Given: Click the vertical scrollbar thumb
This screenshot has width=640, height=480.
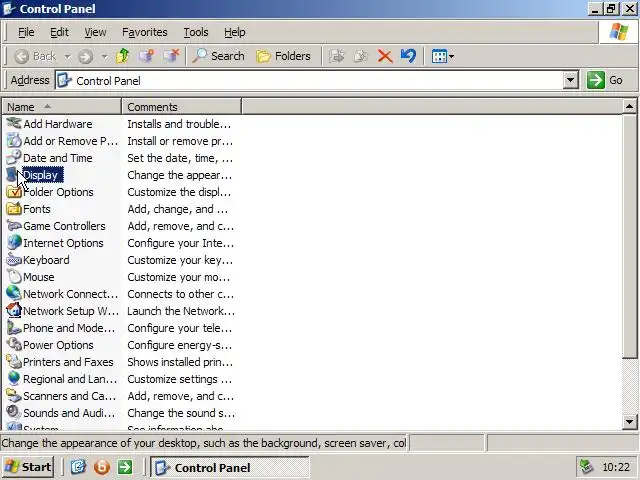Looking at the screenshot, I should pos(629,237).
